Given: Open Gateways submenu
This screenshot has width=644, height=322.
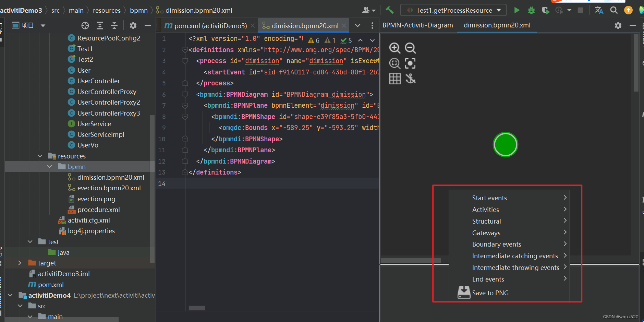Looking at the screenshot, I should tap(509, 233).
